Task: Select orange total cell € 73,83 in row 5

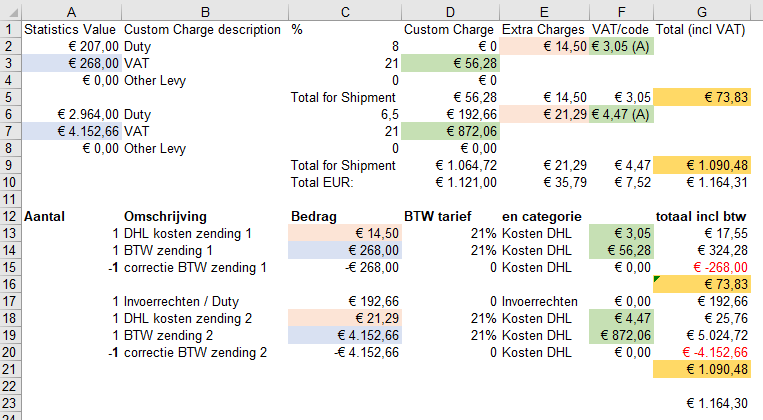Action: (x=702, y=97)
